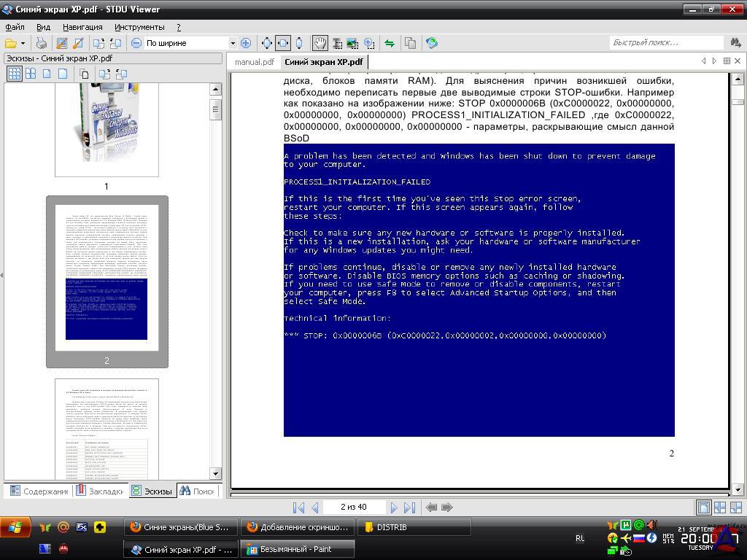Toggle fit to width mode
The height and width of the screenshot is (560, 747).
282,43
